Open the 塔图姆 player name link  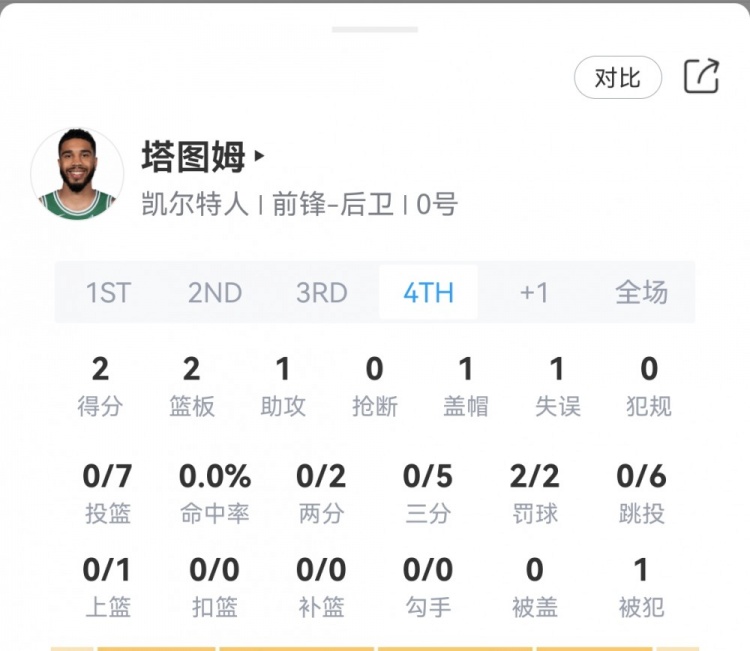193,157
